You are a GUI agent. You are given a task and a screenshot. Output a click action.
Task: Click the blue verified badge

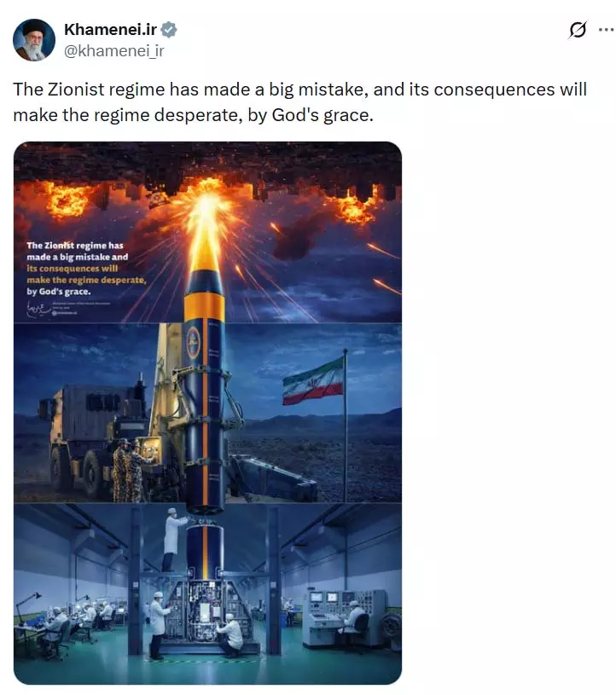(x=169, y=30)
